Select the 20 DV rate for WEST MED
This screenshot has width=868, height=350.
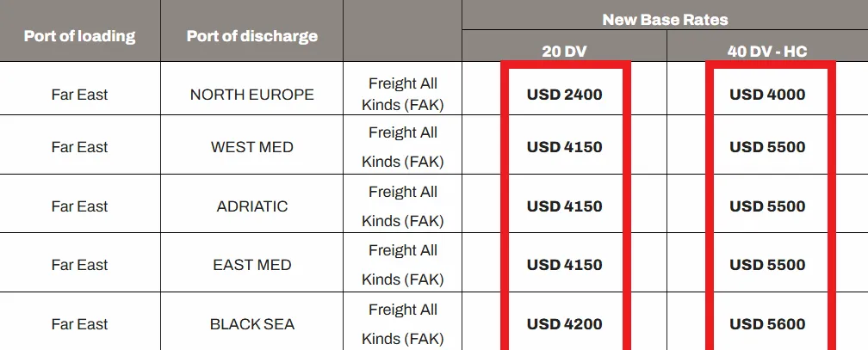[x=564, y=147]
